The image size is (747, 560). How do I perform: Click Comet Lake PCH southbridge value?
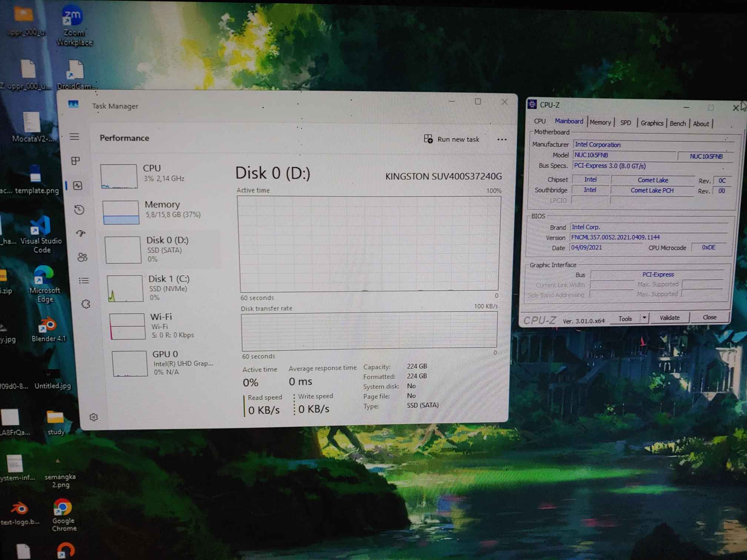point(652,190)
